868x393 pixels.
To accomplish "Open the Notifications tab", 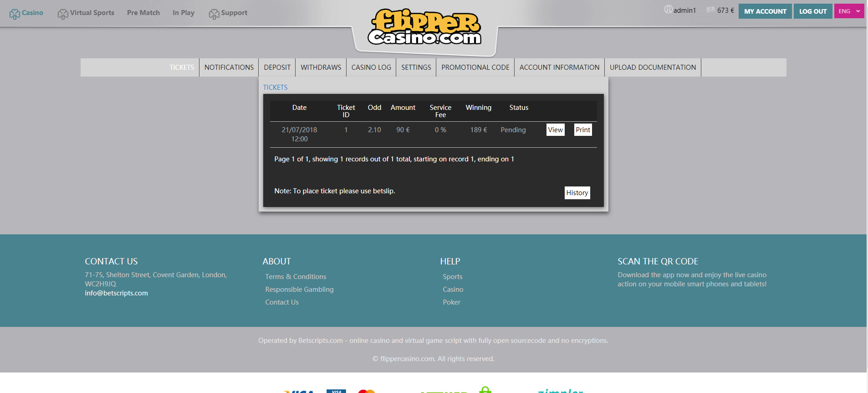I will click(229, 67).
